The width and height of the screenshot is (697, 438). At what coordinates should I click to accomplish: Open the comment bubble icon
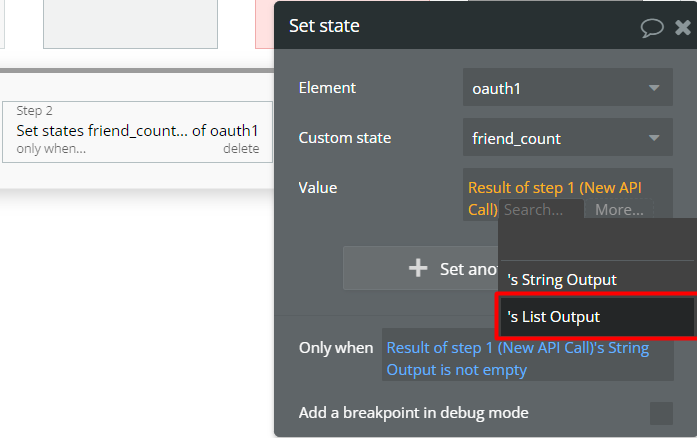(652, 28)
